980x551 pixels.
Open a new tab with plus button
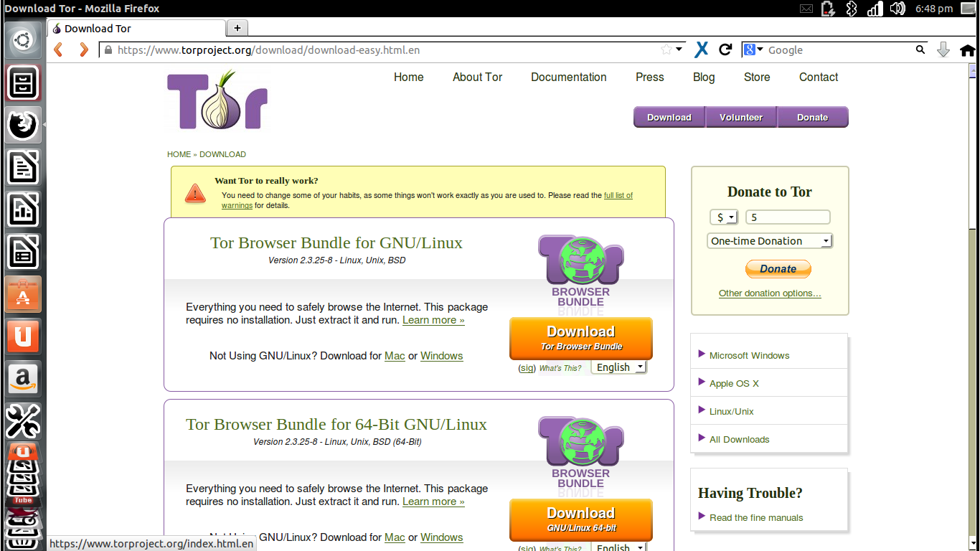237,28
